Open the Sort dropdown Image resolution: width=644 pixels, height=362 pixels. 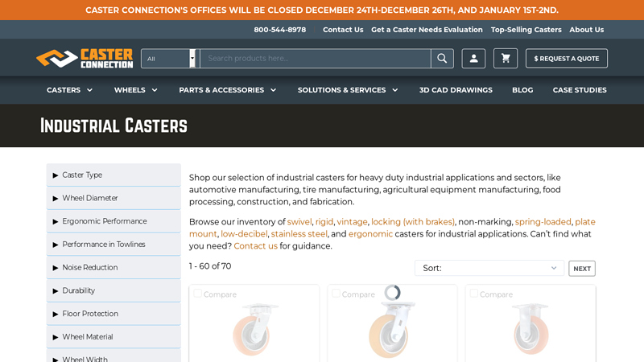[x=489, y=268]
